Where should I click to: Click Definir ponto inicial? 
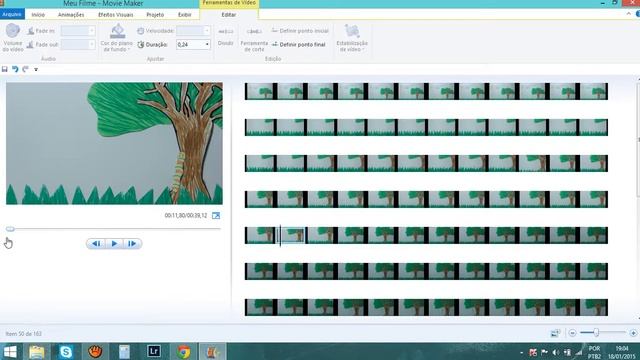[x=300, y=31]
